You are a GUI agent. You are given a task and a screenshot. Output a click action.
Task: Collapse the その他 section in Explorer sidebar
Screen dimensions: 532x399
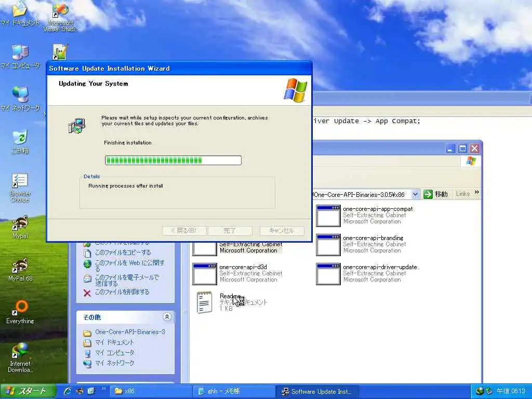[x=167, y=317]
